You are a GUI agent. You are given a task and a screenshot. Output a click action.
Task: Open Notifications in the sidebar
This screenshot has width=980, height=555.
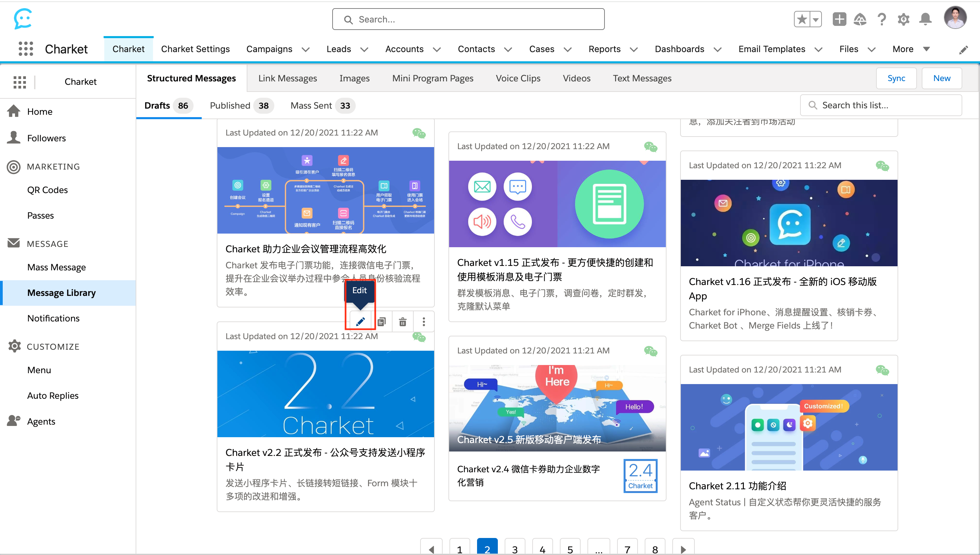point(53,318)
